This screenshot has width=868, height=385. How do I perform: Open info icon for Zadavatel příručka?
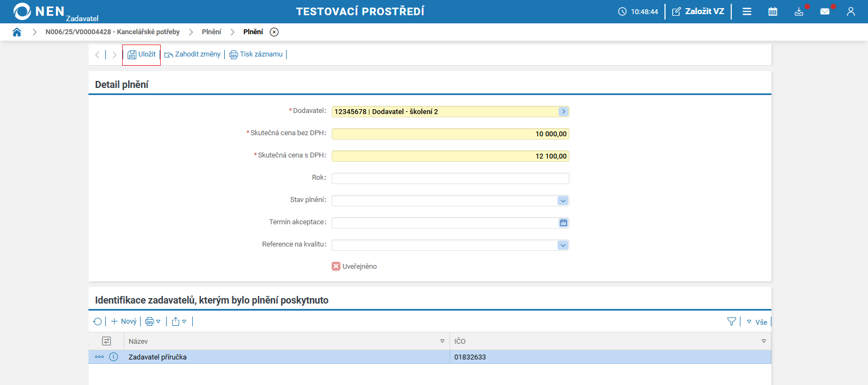pyautogui.click(x=113, y=357)
